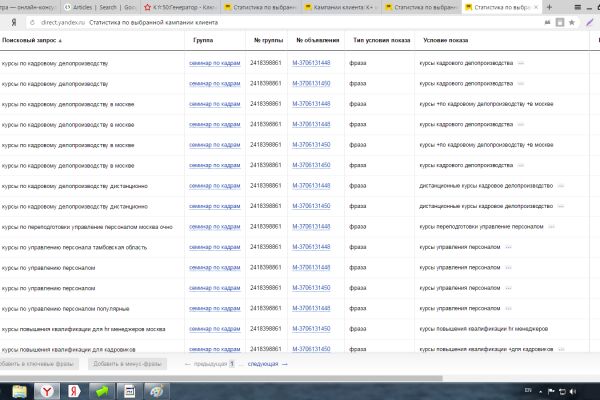
Task: Open the network tray icon
Action: (x=562, y=391)
